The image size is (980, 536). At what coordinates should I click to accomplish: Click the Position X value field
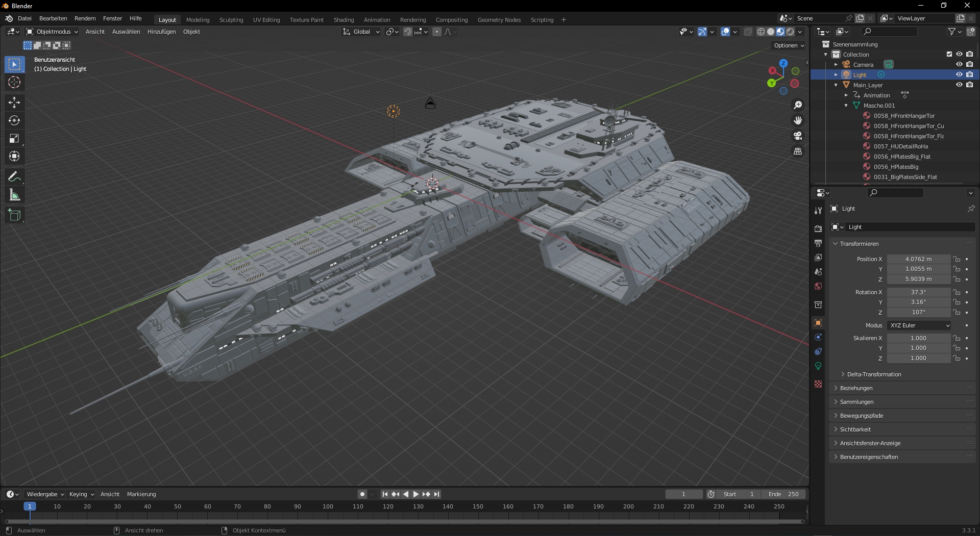tap(918, 259)
